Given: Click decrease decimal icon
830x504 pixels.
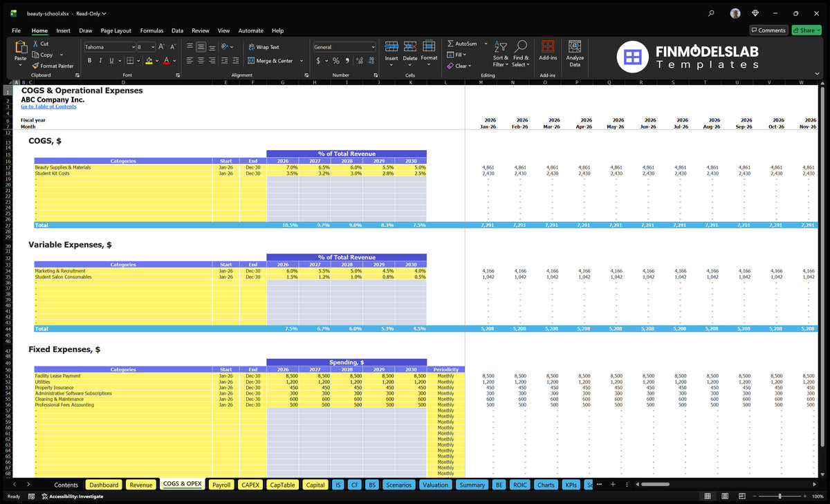Looking at the screenshot, I should coord(372,61).
